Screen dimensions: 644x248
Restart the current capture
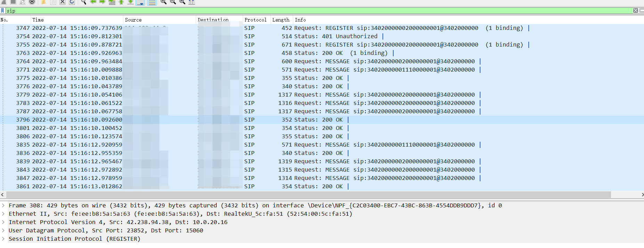[x=23, y=2]
